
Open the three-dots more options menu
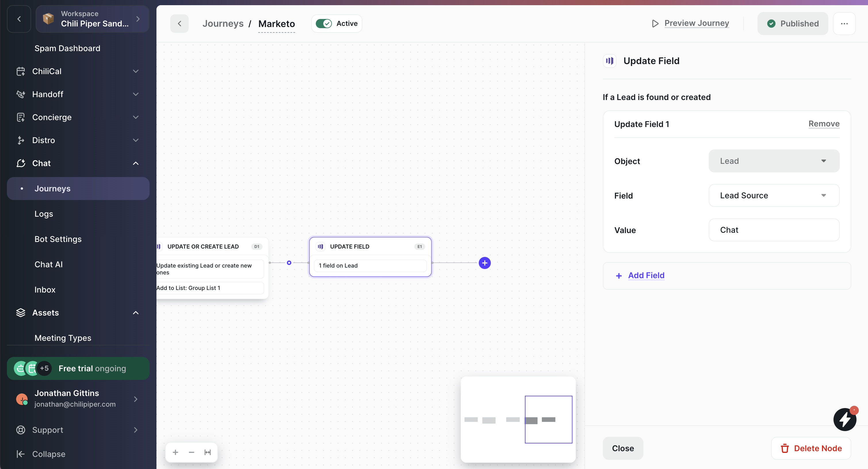(844, 24)
